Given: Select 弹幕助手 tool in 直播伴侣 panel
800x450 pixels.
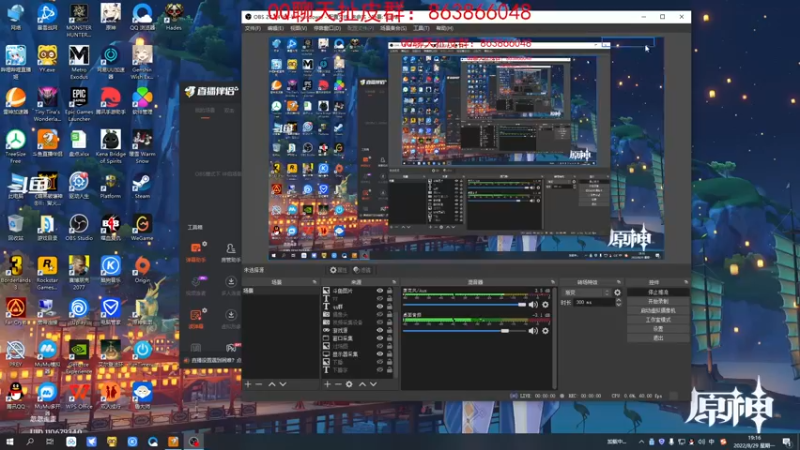Looking at the screenshot, I should (196, 252).
